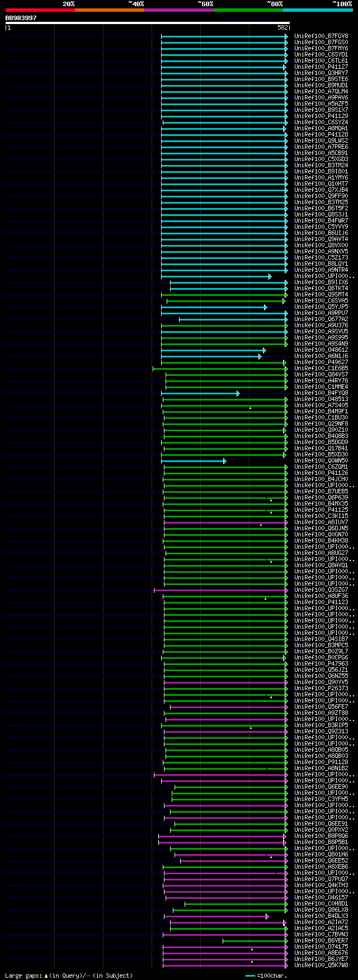Screen dimensions: 358x980
Task: Select hit UniRef100_B4DLX3
Action: [321, 916]
